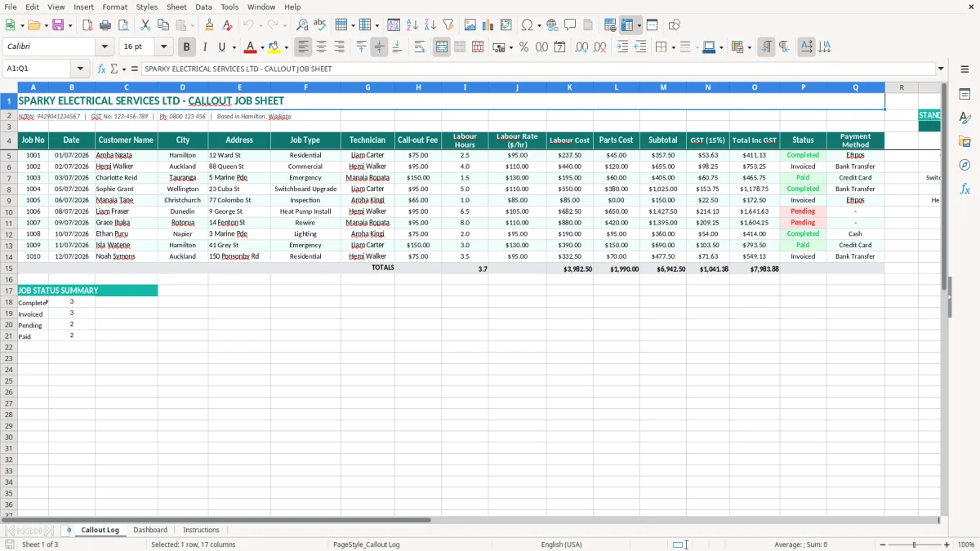This screenshot has height=551, width=980.
Task: Open the font size dropdown
Action: coord(163,47)
